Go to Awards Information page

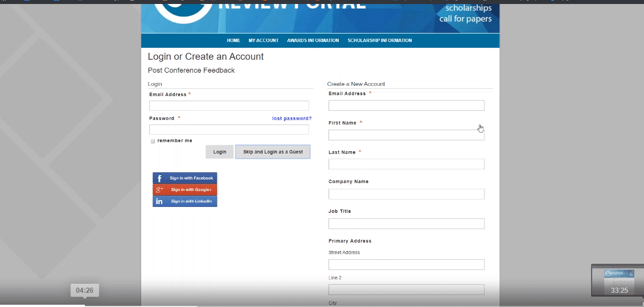point(313,40)
